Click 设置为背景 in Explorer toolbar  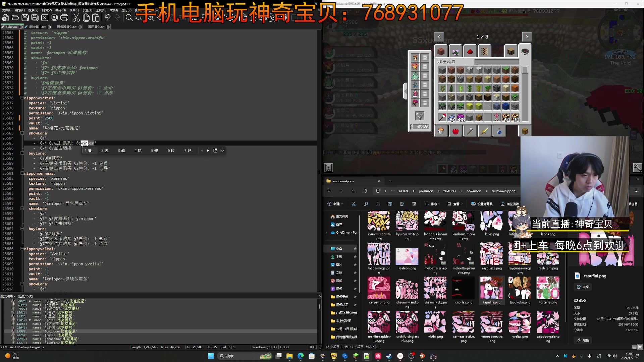tap(482, 204)
